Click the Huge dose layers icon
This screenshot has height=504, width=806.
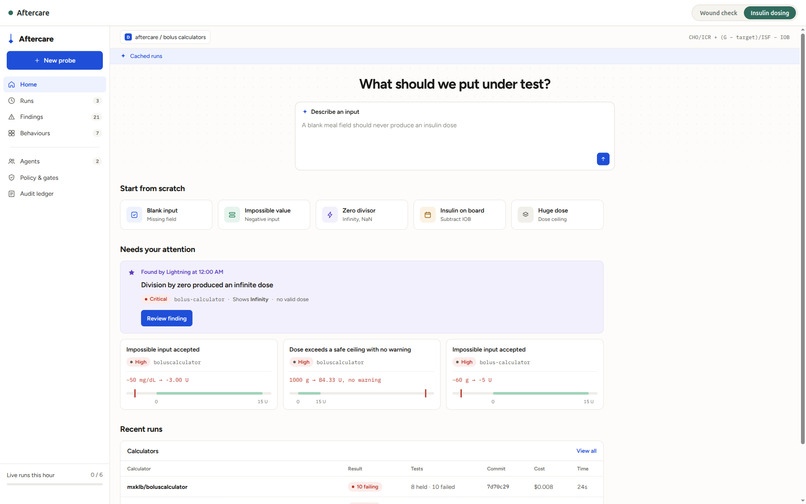(x=525, y=214)
